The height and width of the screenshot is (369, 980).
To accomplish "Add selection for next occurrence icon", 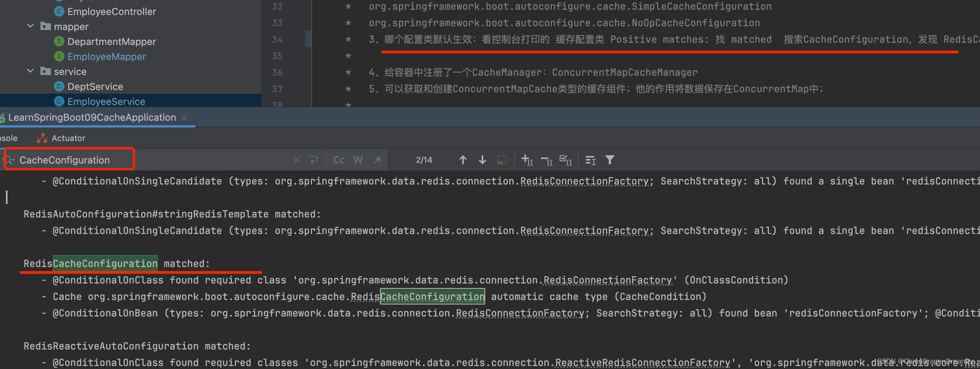I will [527, 160].
